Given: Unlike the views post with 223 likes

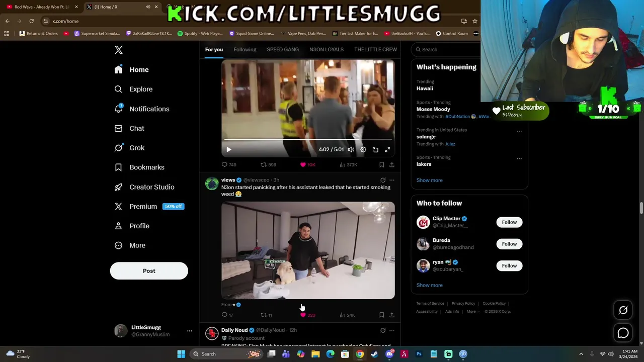Looking at the screenshot, I should [x=307, y=315].
